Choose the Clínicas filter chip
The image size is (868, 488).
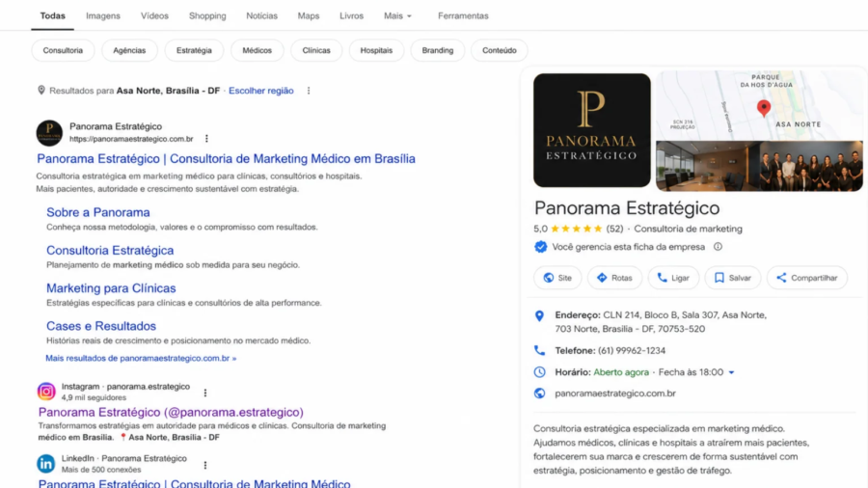click(x=316, y=50)
